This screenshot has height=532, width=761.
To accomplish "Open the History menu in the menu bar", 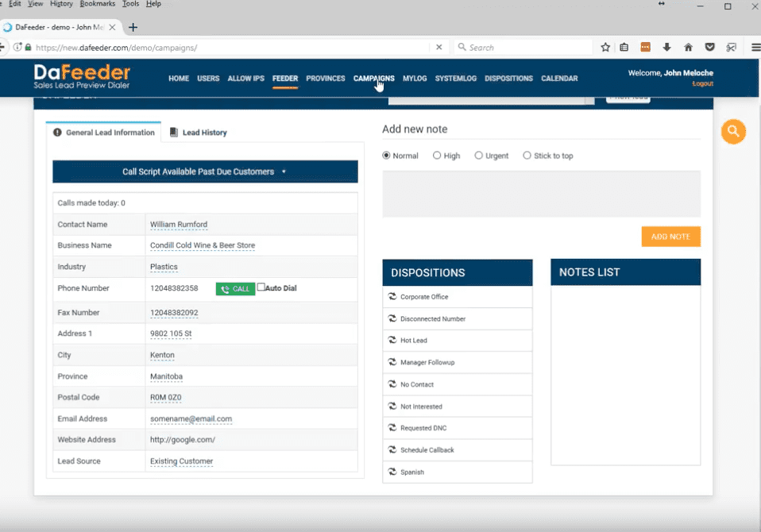I will [x=61, y=4].
